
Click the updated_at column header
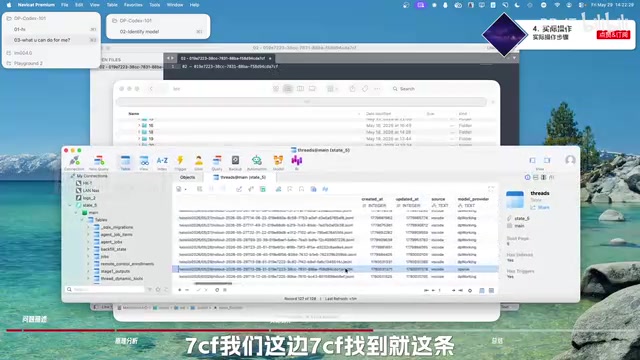tap(407, 199)
